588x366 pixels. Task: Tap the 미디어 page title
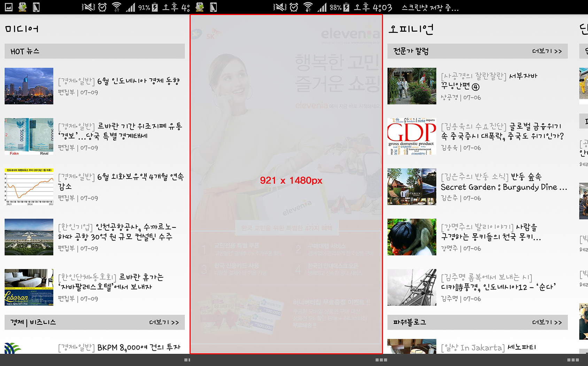(x=22, y=29)
